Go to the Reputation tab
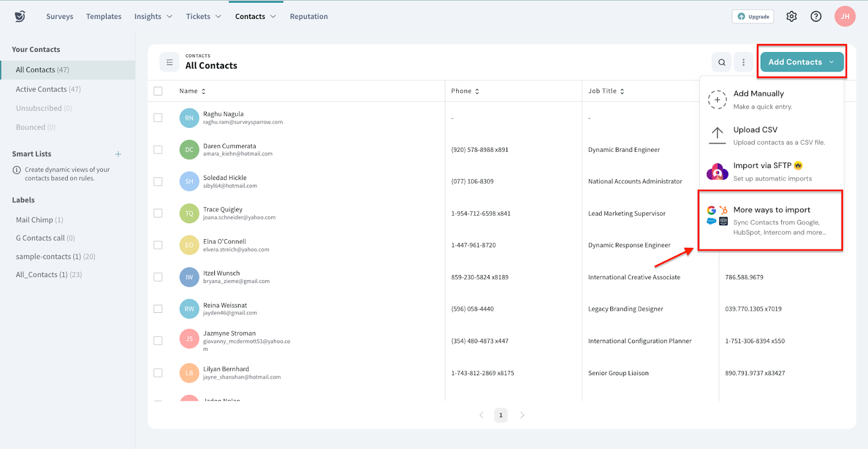The height and width of the screenshot is (449, 868). (309, 16)
